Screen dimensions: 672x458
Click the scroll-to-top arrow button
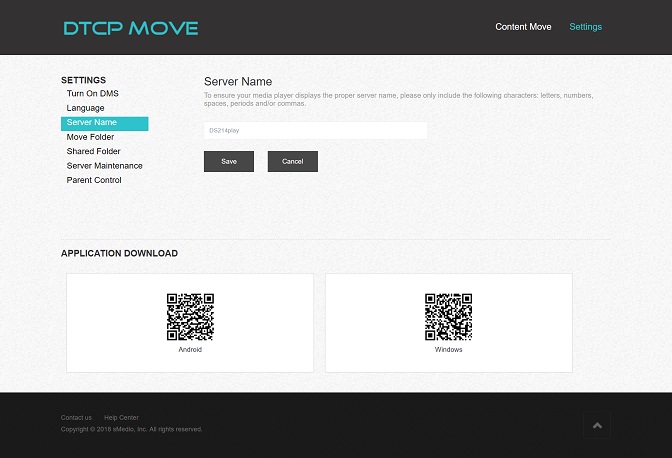tap(597, 425)
